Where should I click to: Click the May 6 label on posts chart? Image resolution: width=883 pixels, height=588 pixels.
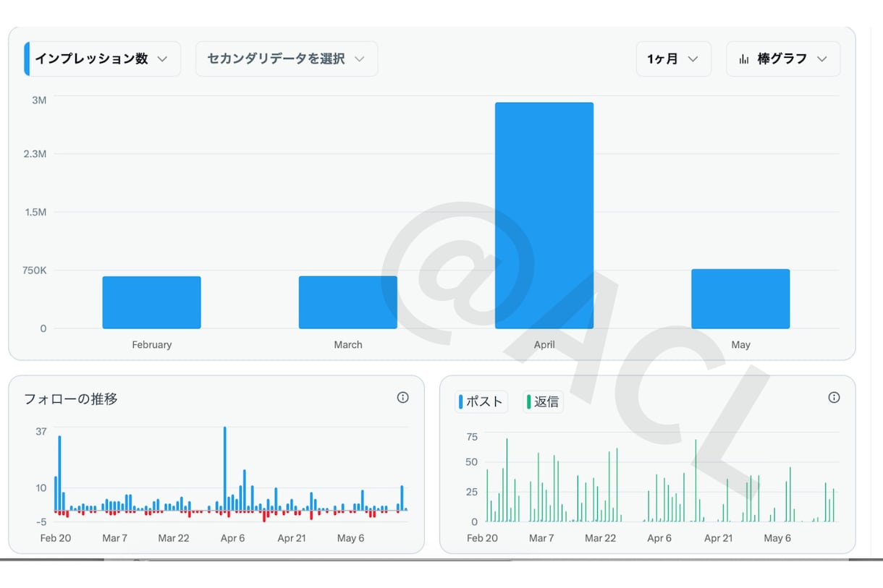tap(777, 538)
